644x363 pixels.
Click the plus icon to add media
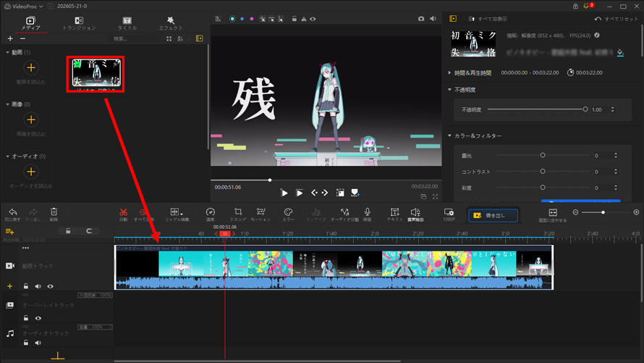tap(10, 38)
